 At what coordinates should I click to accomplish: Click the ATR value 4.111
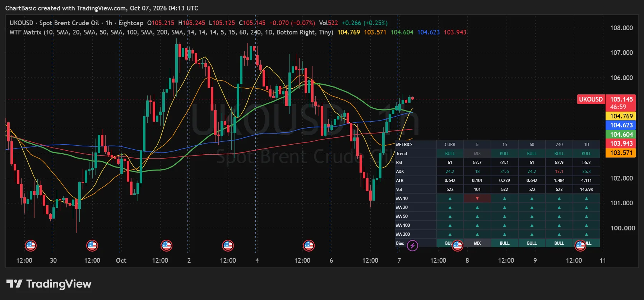tap(587, 181)
